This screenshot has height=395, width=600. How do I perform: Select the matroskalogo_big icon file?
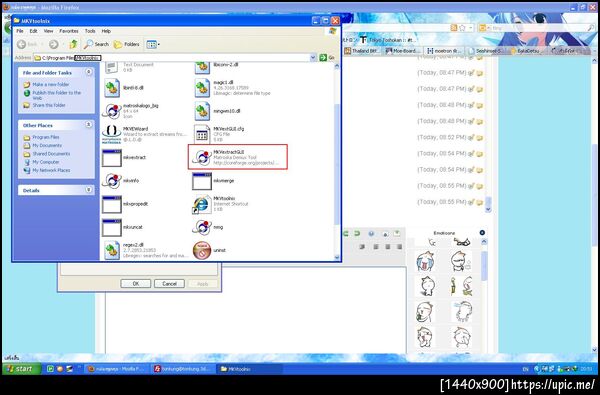click(130, 111)
